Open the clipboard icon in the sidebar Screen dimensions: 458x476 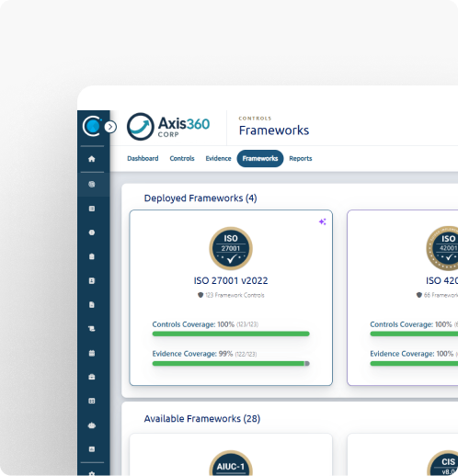coord(92,256)
